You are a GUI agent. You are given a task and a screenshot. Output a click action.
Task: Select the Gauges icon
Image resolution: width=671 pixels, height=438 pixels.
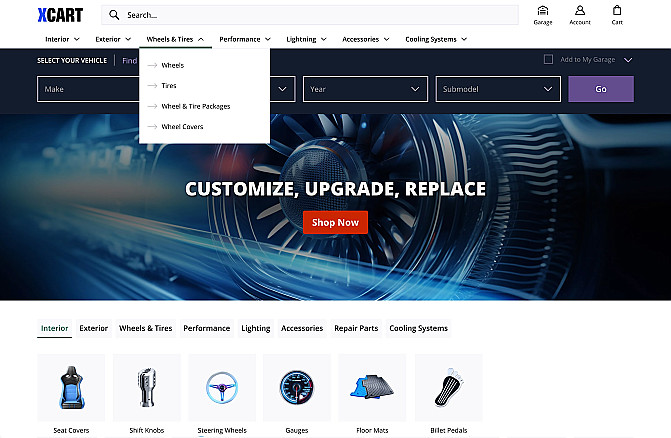296,388
